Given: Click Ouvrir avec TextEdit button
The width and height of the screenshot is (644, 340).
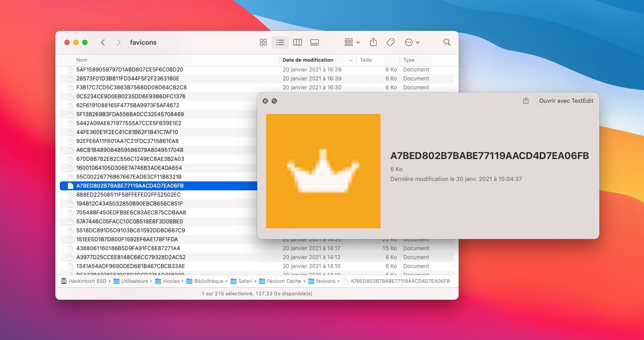Looking at the screenshot, I should (566, 101).
